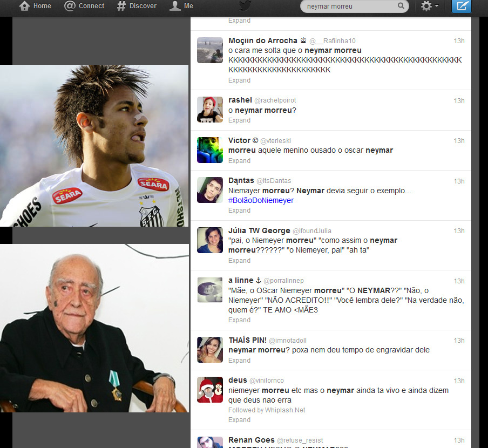The width and height of the screenshot is (488, 448).
Task: Expand Júlia TW George's tweet
Action: click(239, 260)
